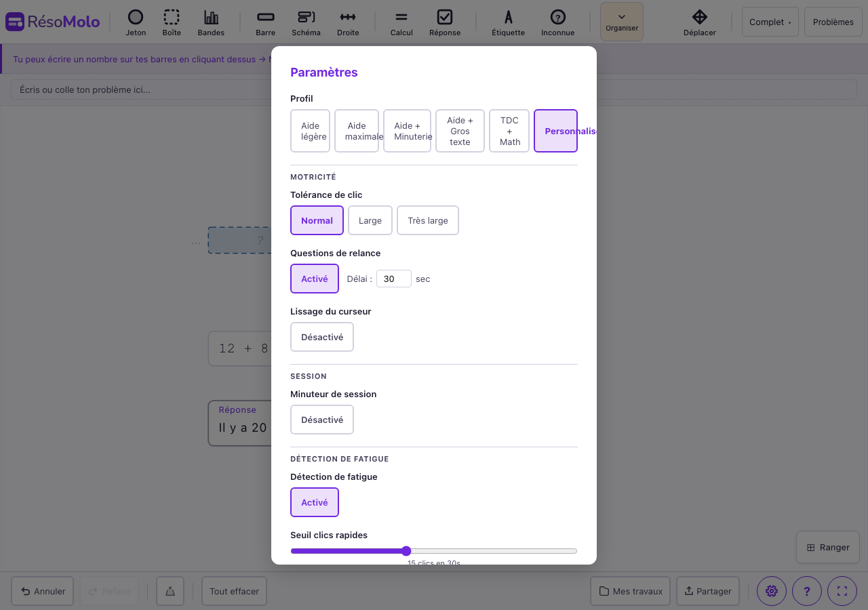Open the Calcul tool
868x610 pixels.
pyautogui.click(x=401, y=22)
